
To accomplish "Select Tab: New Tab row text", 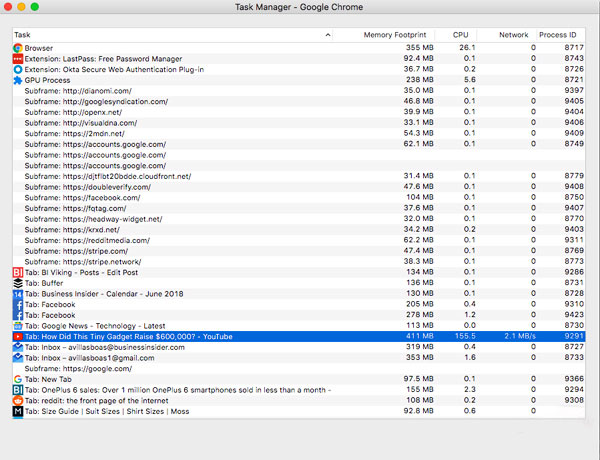I will tap(48, 379).
